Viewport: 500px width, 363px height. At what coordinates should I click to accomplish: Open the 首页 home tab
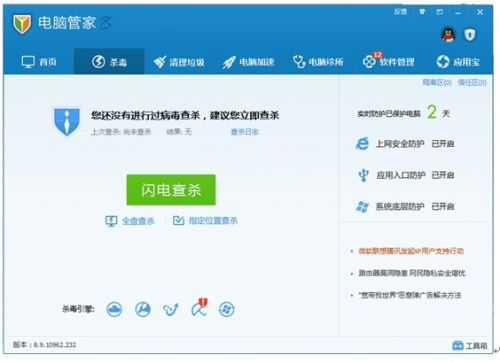click(x=39, y=62)
